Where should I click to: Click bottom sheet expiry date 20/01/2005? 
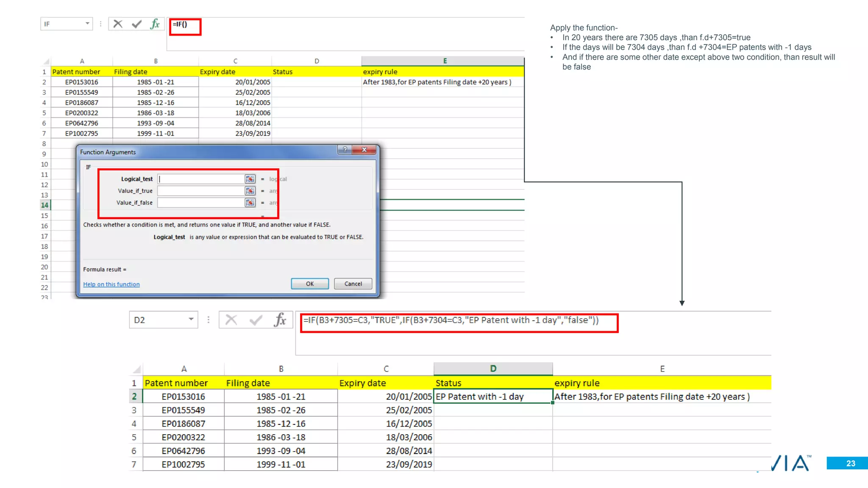[x=386, y=396]
